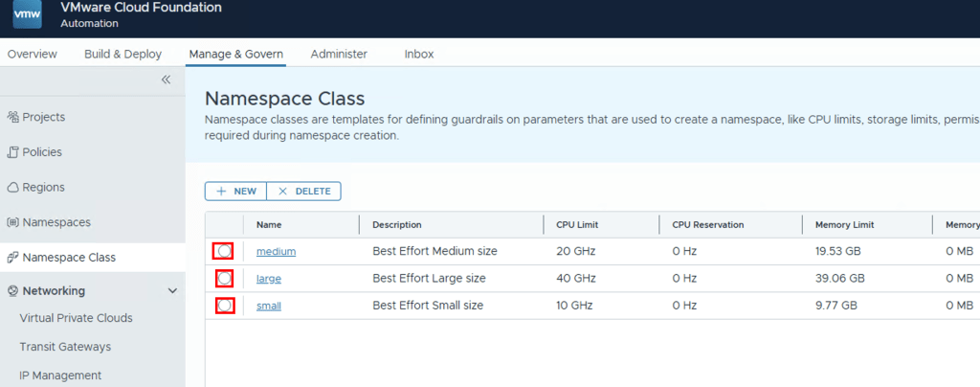Open the medium namespace class link
The image size is (980, 387).
click(276, 251)
